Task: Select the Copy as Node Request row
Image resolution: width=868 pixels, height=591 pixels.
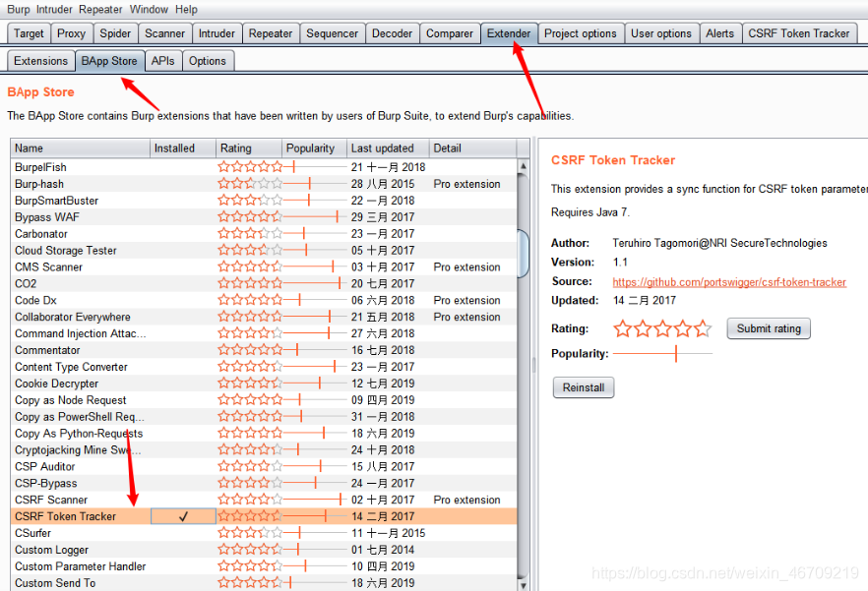Action: [x=264, y=399]
